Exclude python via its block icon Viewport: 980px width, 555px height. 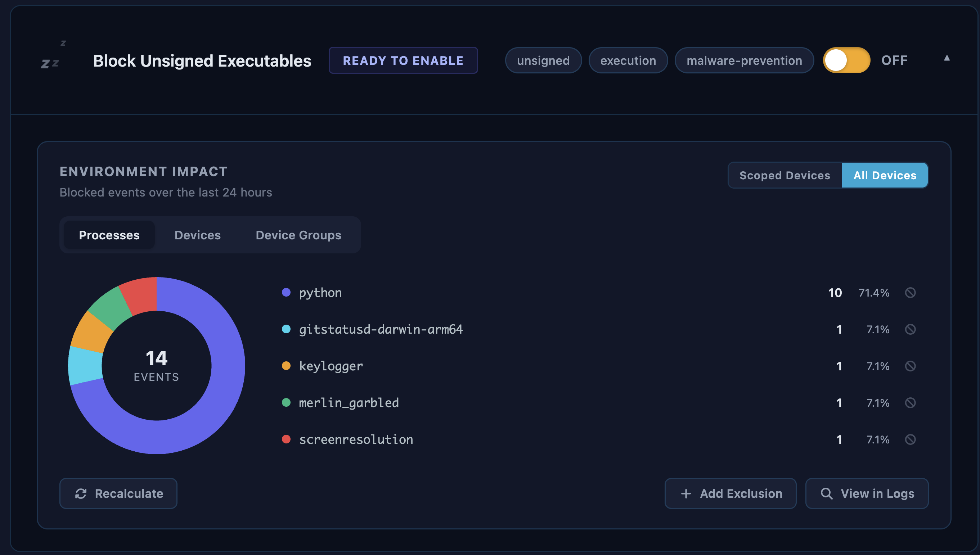tap(910, 293)
